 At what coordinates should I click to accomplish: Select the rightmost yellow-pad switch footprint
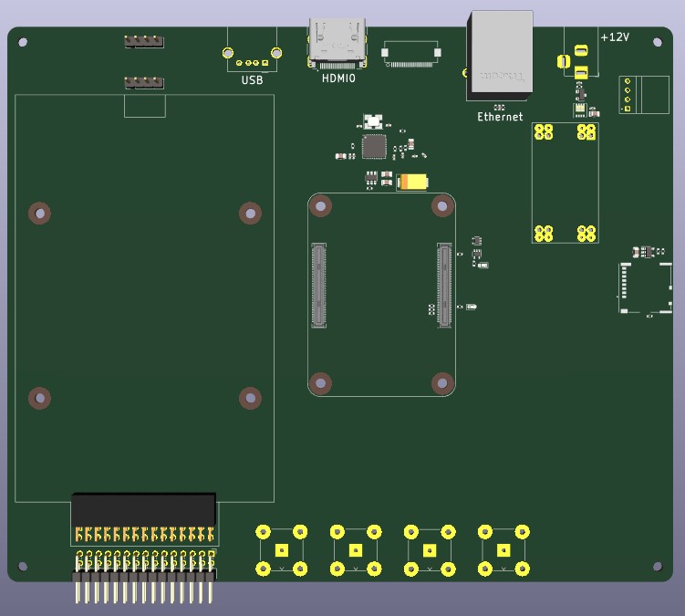(x=503, y=550)
